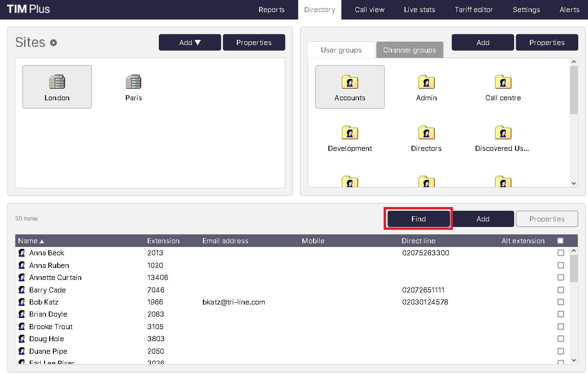Tick the checkbox for Anna Beck
The height and width of the screenshot is (376, 588).
(x=561, y=253)
